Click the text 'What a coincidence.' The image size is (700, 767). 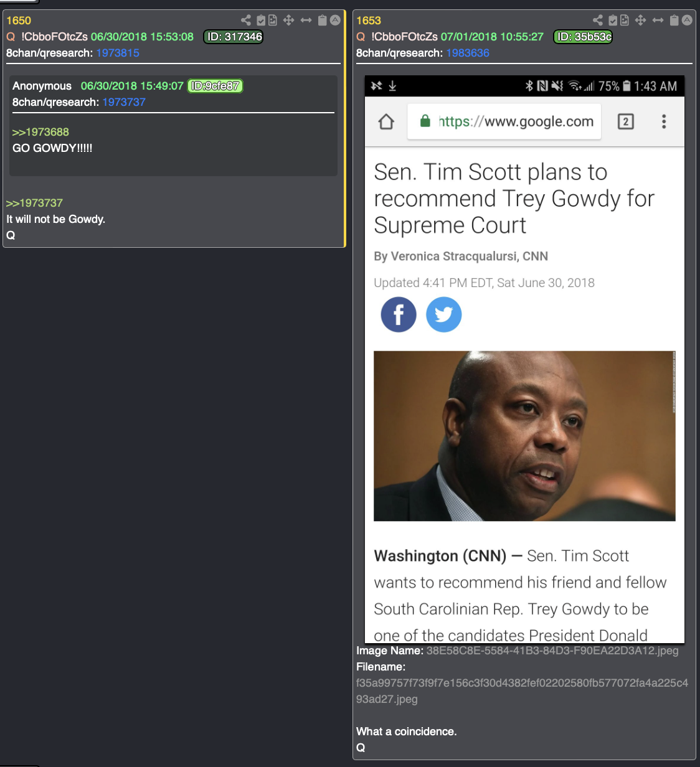pos(407,732)
